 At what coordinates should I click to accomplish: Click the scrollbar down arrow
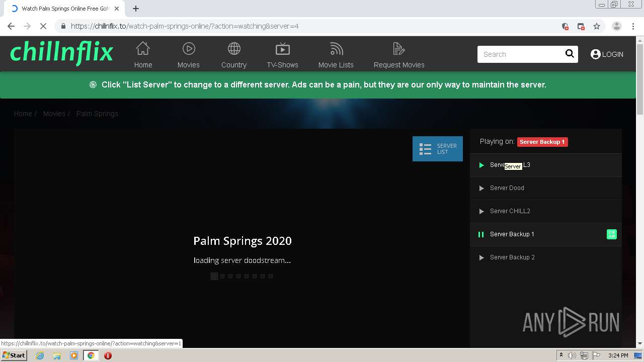click(x=640, y=343)
